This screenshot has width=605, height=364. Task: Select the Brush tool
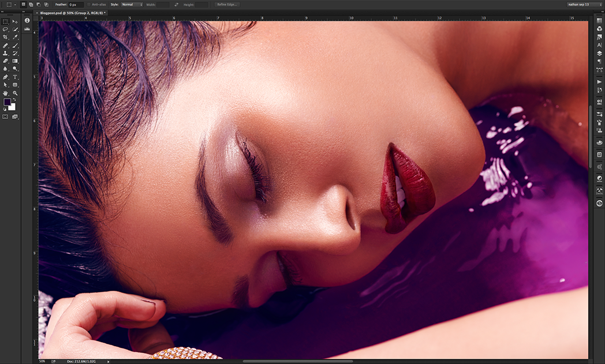point(15,46)
